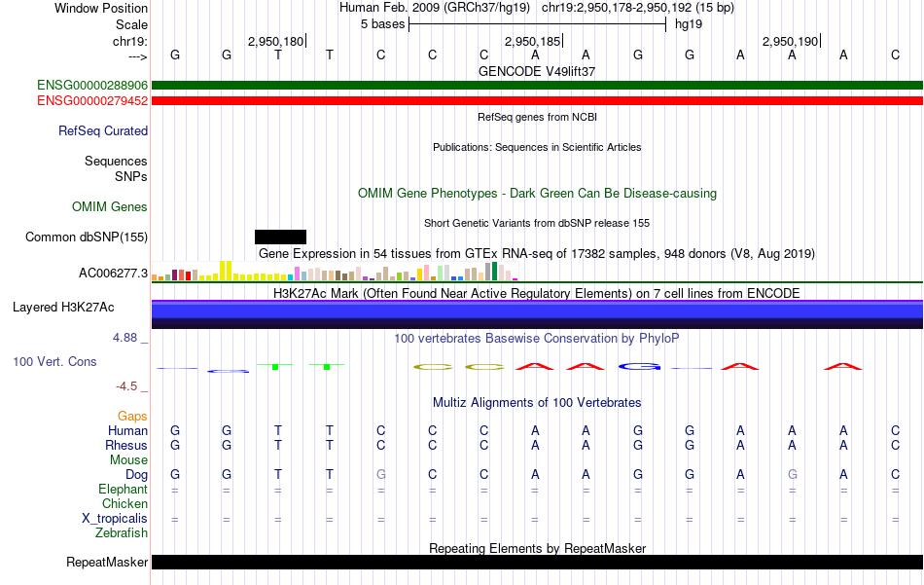Screen dimensions: 924x585
Task: Click the RefSeq genes from NCBI title
Action: (537, 118)
